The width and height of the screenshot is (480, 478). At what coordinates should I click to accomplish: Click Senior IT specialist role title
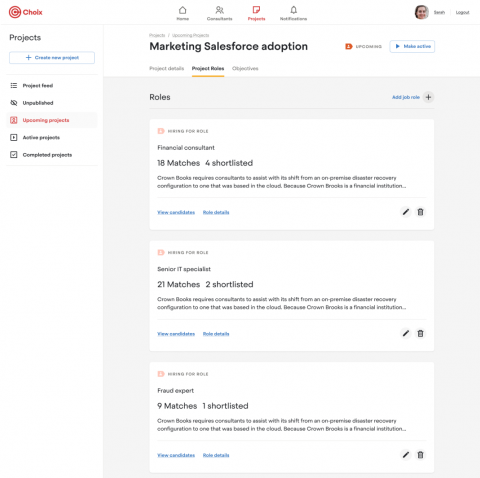(x=184, y=269)
